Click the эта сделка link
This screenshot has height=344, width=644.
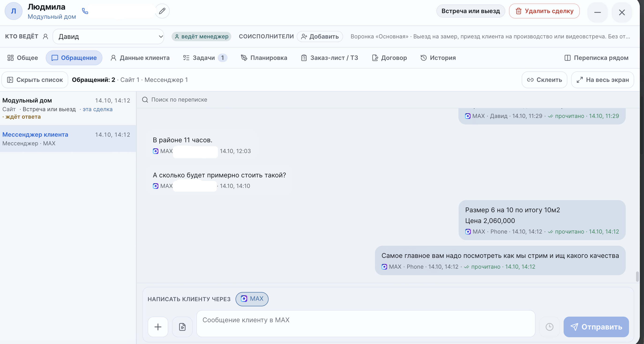(97, 109)
